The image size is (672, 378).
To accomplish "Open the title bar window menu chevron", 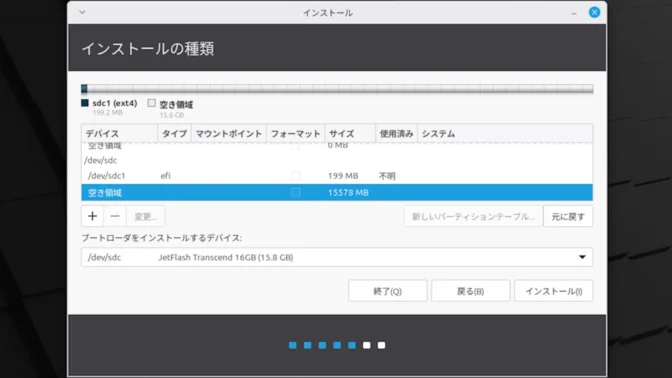I will point(82,12).
